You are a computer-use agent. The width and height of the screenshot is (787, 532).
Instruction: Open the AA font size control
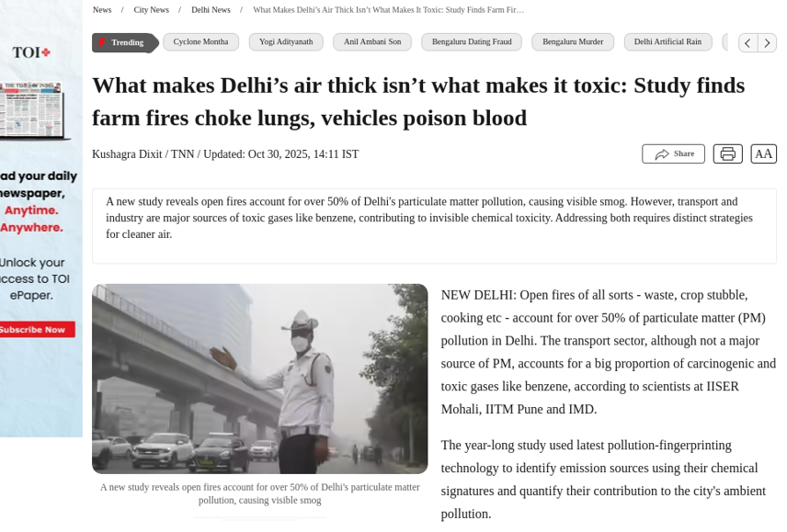click(x=763, y=154)
